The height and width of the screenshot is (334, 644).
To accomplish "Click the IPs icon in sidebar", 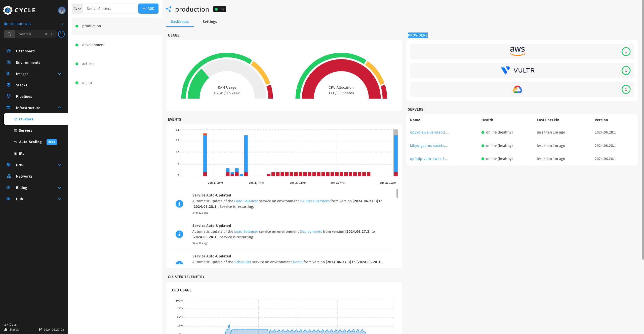I will click(16, 154).
